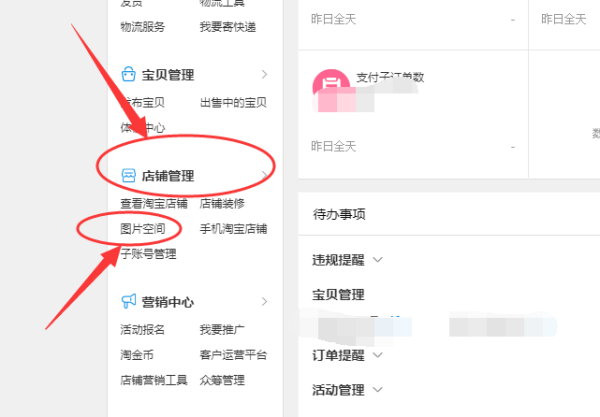Expand the 订单提醒 dropdown arrow
Screen dimensions: 600x417
(378, 355)
